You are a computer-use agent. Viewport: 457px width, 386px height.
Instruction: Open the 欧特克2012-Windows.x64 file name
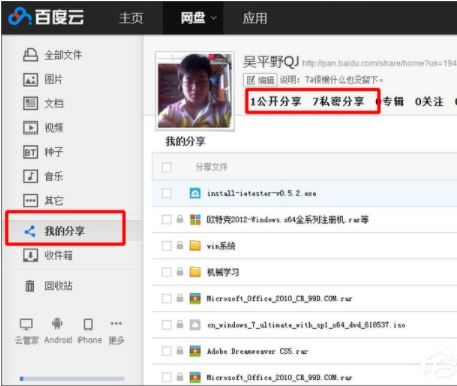pyautogui.click(x=288, y=220)
